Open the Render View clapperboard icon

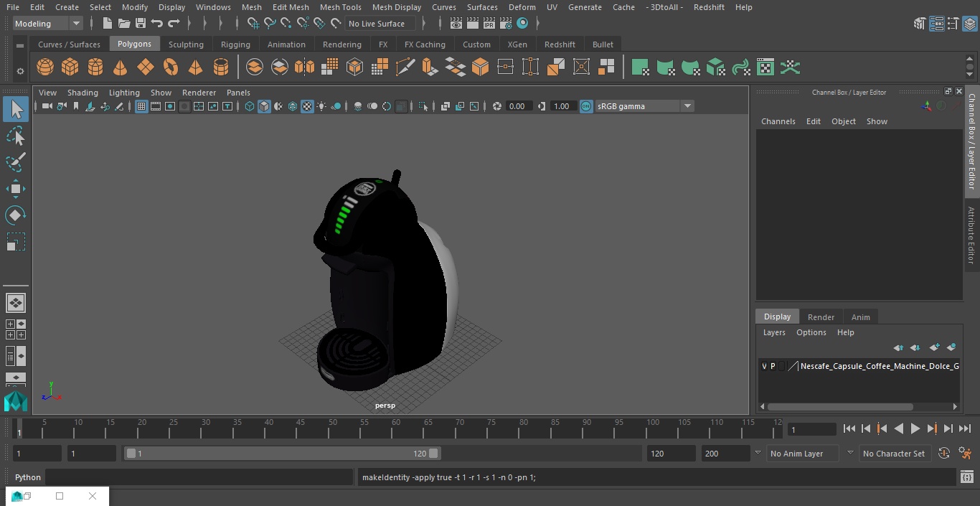click(x=456, y=24)
